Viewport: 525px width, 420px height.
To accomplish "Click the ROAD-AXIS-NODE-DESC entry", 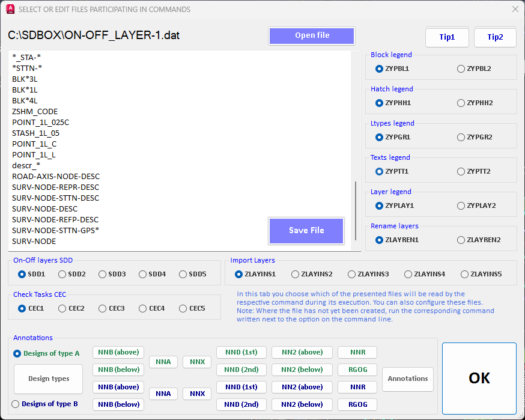I will tap(56, 177).
